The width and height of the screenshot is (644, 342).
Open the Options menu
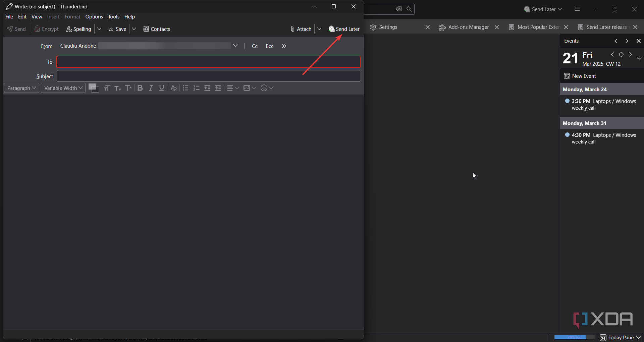94,17
